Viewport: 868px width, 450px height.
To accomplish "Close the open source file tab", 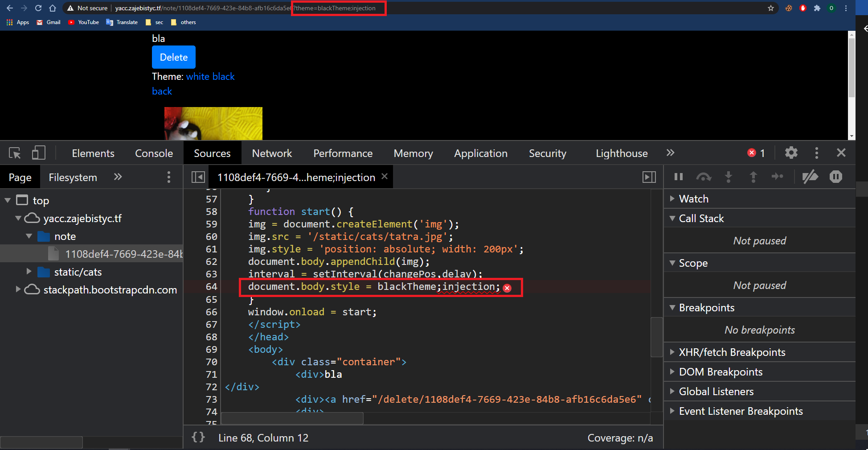I will (385, 177).
